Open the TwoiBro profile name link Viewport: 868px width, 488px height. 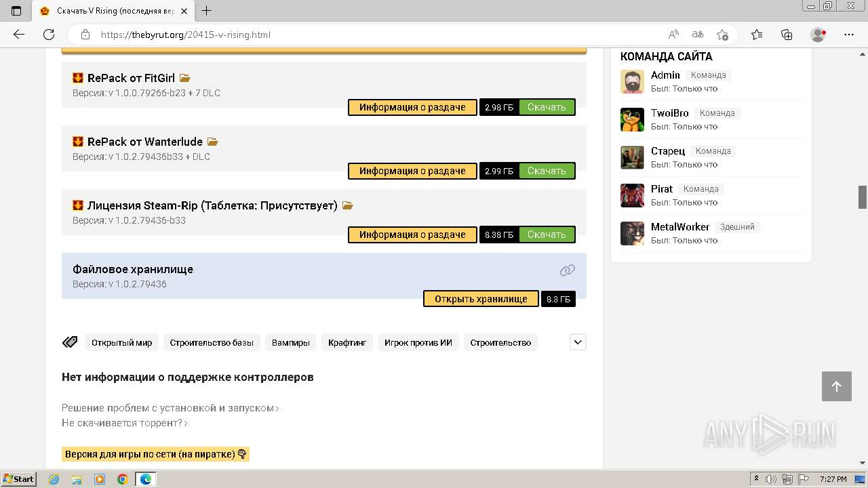[x=670, y=113]
